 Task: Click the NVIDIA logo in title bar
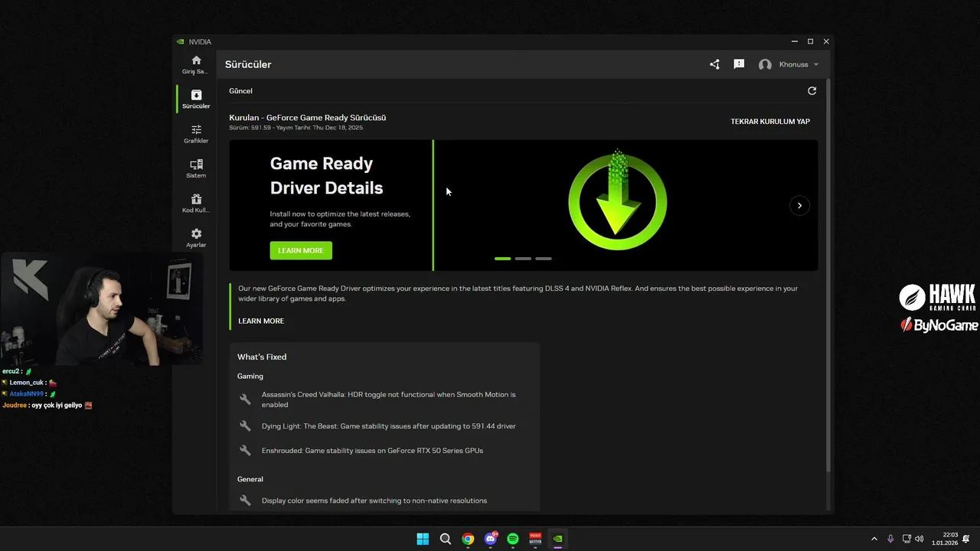pyautogui.click(x=180, y=41)
